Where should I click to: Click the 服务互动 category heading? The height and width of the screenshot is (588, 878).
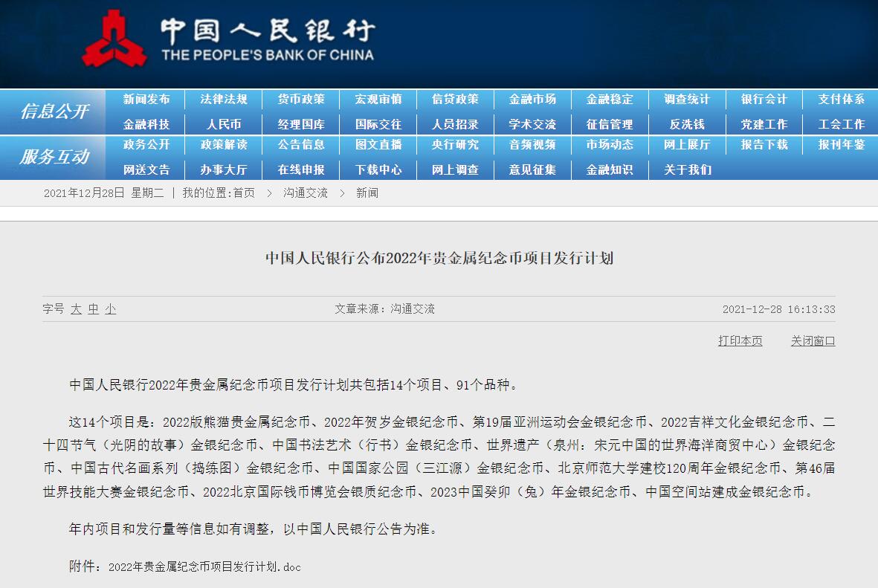pos(54,157)
